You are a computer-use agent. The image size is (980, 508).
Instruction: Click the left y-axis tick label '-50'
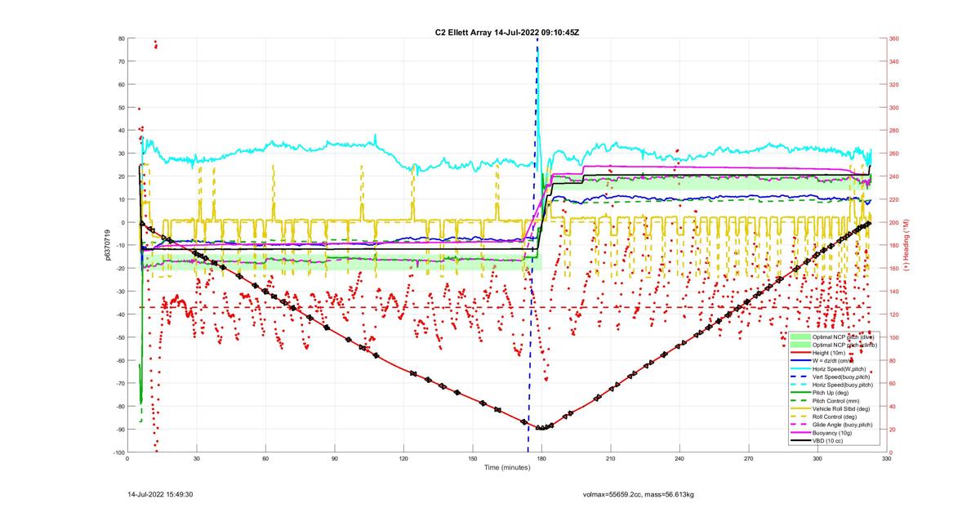119,337
